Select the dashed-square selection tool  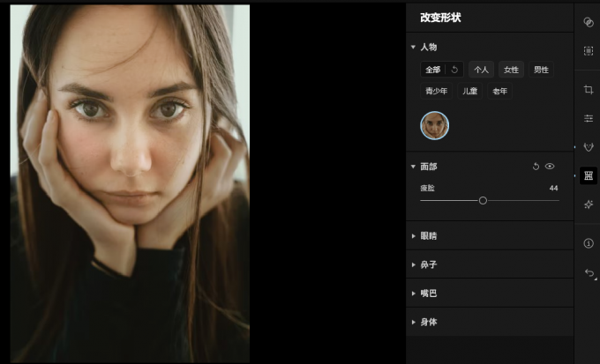click(589, 51)
